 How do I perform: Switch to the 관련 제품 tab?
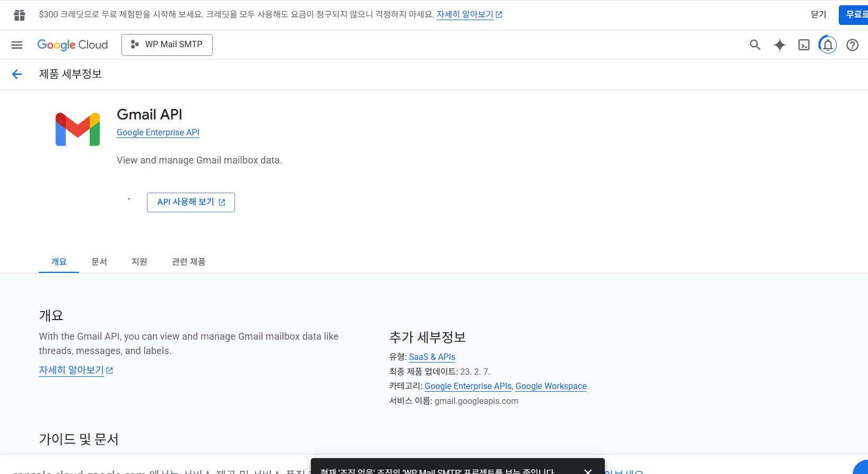[189, 262]
